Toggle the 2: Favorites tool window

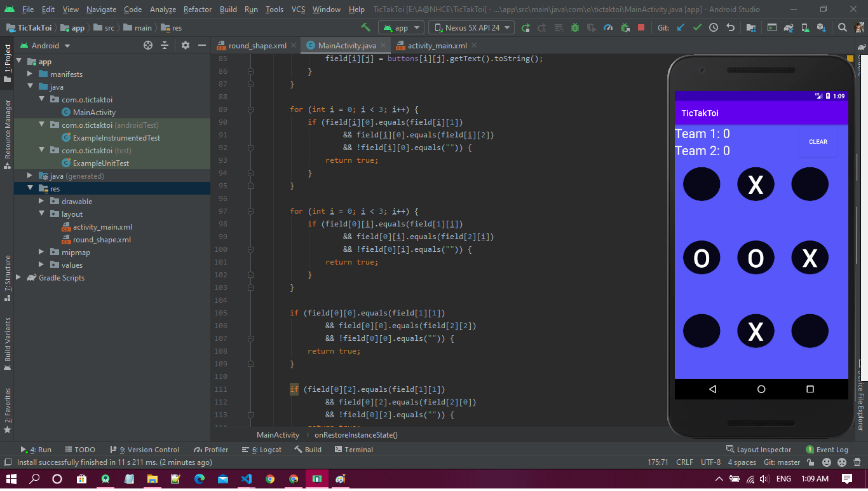8,410
